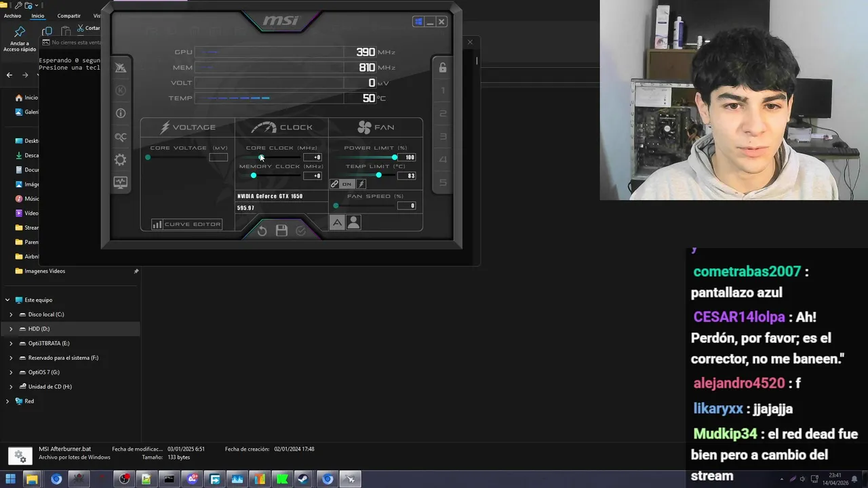
Task: Click the MSI jet logo sidebar icon
Action: (121, 67)
